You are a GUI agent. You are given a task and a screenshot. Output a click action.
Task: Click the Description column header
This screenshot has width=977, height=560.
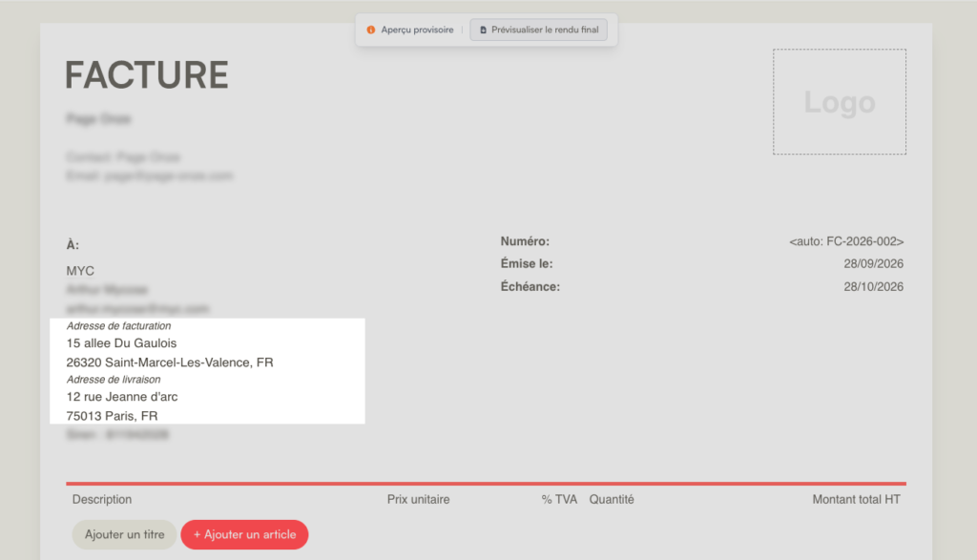click(102, 500)
